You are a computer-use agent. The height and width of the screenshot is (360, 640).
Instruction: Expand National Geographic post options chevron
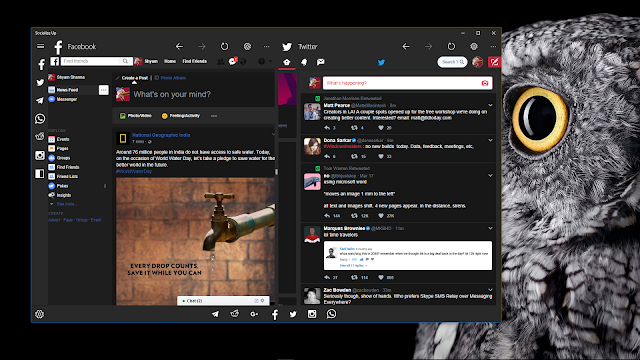click(x=273, y=134)
